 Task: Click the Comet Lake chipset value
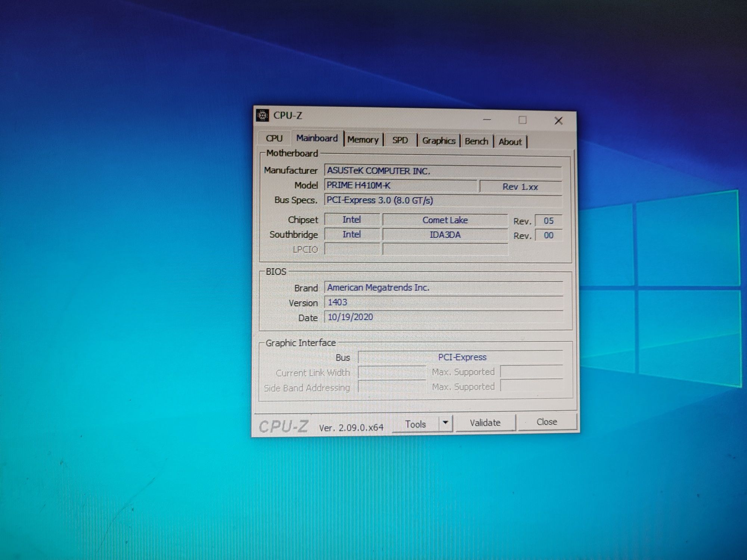tap(445, 220)
